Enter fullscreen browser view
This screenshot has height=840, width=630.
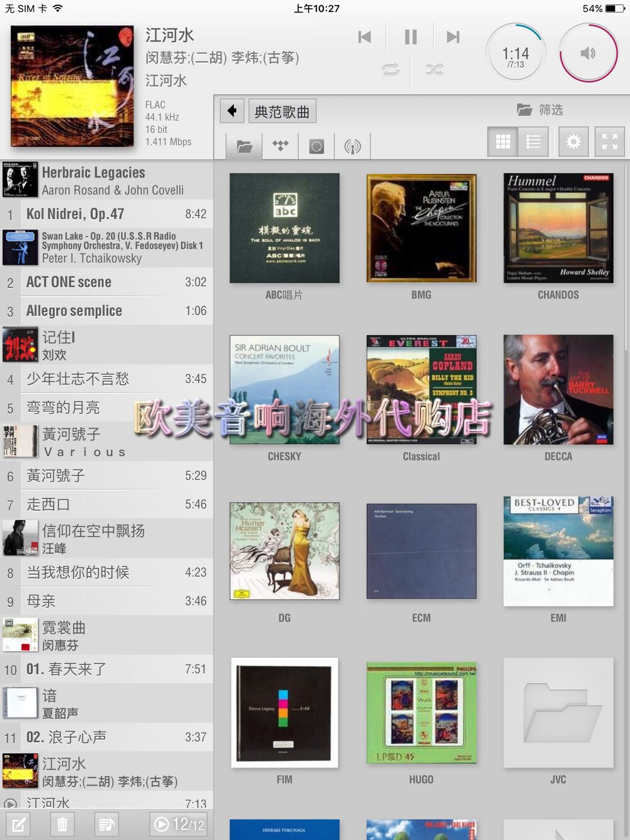click(x=609, y=142)
